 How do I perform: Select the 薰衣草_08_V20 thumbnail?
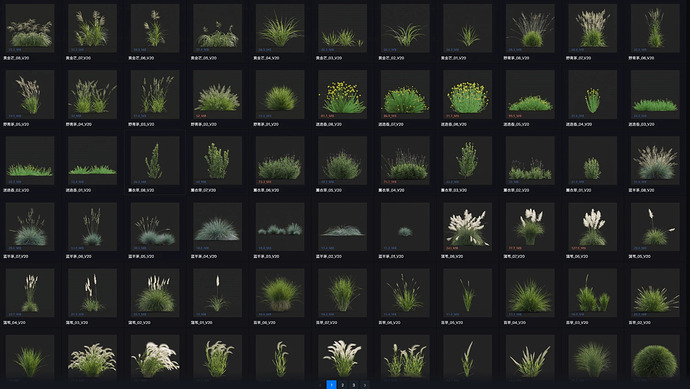(155, 160)
